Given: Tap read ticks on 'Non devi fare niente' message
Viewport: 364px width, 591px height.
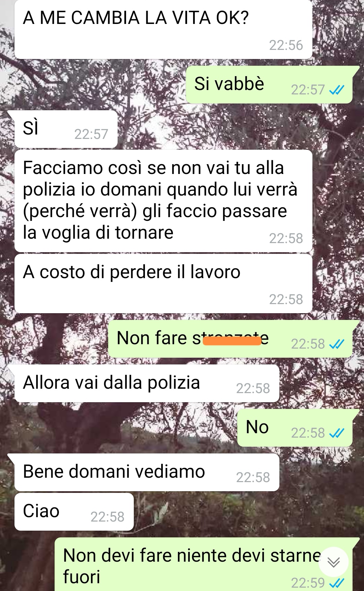Looking at the screenshot, I should point(337,583).
